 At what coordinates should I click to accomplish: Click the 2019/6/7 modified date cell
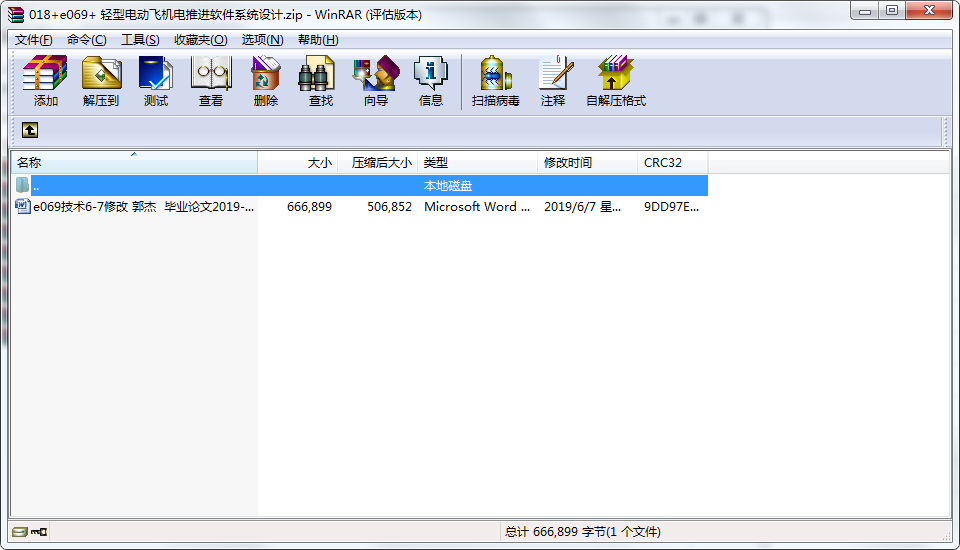582,207
